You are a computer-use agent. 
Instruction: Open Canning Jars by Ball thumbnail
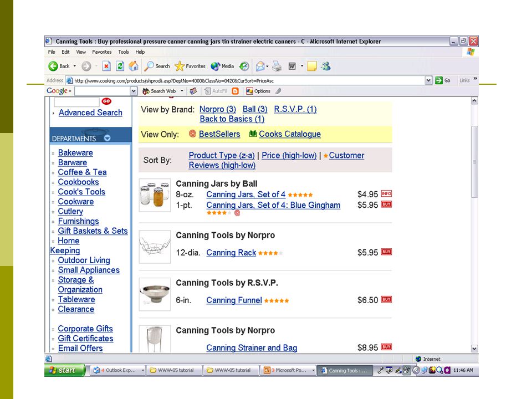(x=155, y=196)
